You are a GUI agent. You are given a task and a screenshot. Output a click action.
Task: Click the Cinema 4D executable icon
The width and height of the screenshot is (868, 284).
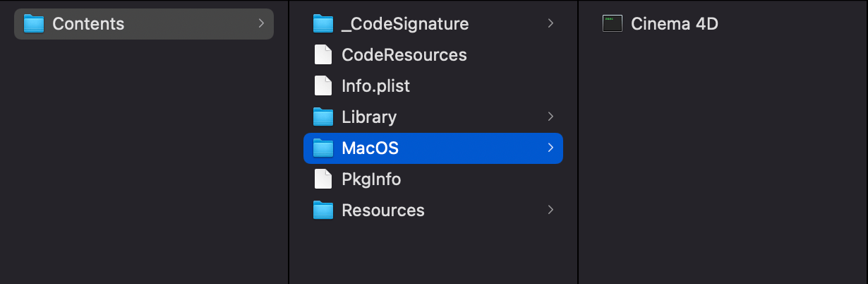pyautogui.click(x=612, y=24)
